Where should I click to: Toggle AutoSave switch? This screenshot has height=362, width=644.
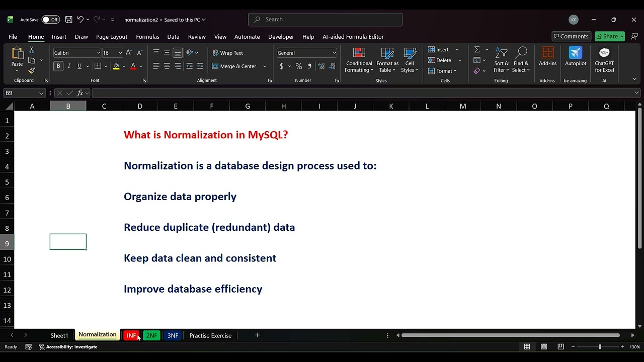50,20
